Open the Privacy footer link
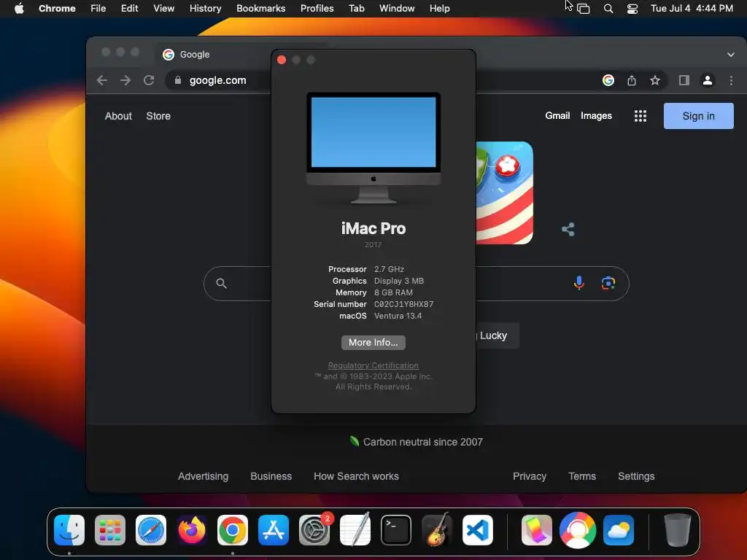Viewport: 747px width, 560px height. point(530,476)
